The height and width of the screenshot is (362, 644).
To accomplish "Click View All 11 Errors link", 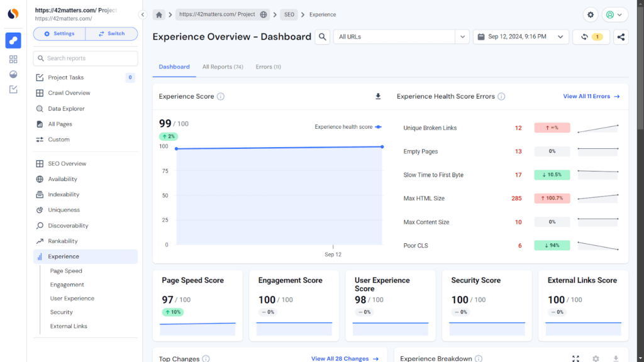I will pyautogui.click(x=591, y=97).
